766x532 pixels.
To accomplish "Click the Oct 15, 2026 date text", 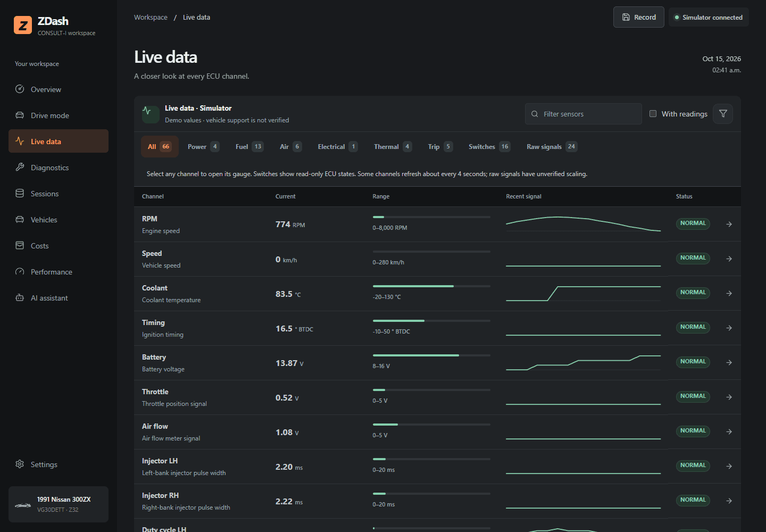I will 721,59.
